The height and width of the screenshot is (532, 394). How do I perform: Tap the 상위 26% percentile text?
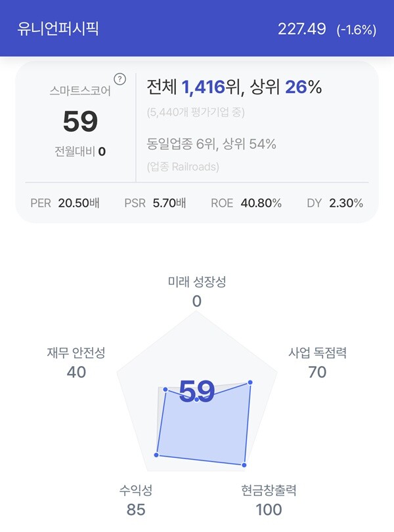tap(286, 87)
